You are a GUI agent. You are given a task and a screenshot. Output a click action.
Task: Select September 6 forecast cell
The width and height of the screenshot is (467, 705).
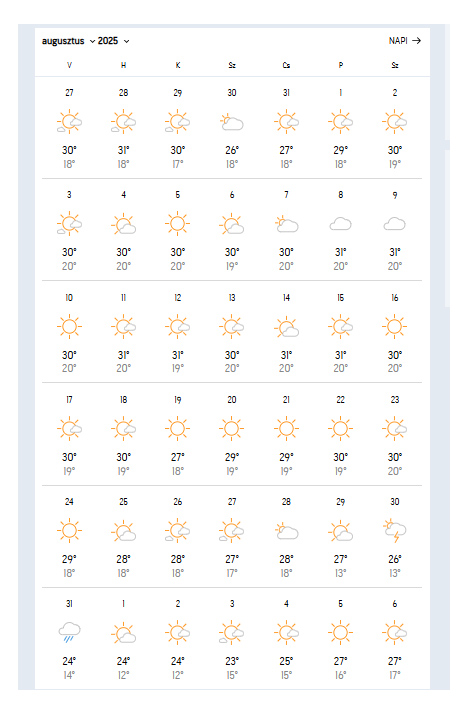coord(395,639)
